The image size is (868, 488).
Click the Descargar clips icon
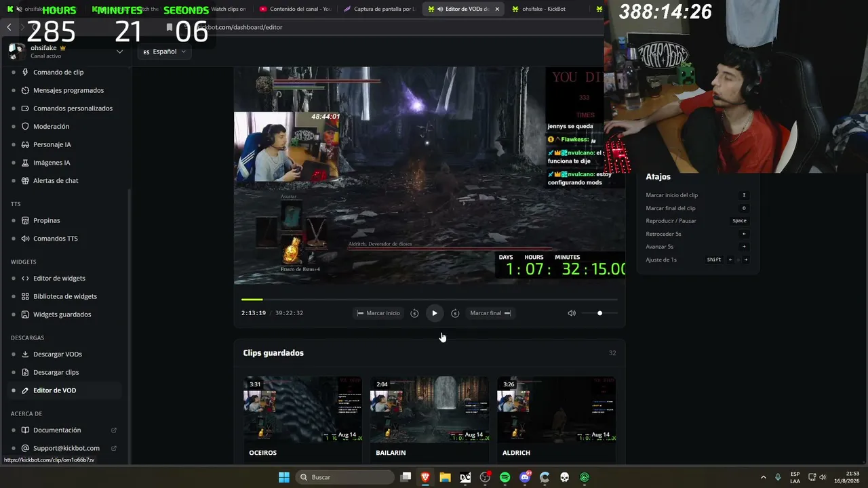click(x=25, y=372)
